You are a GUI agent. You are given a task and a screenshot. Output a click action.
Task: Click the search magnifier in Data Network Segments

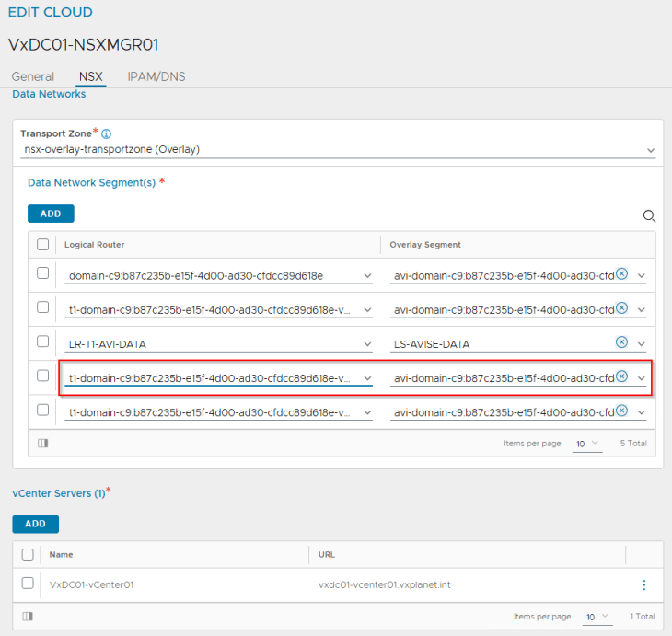pyautogui.click(x=649, y=215)
